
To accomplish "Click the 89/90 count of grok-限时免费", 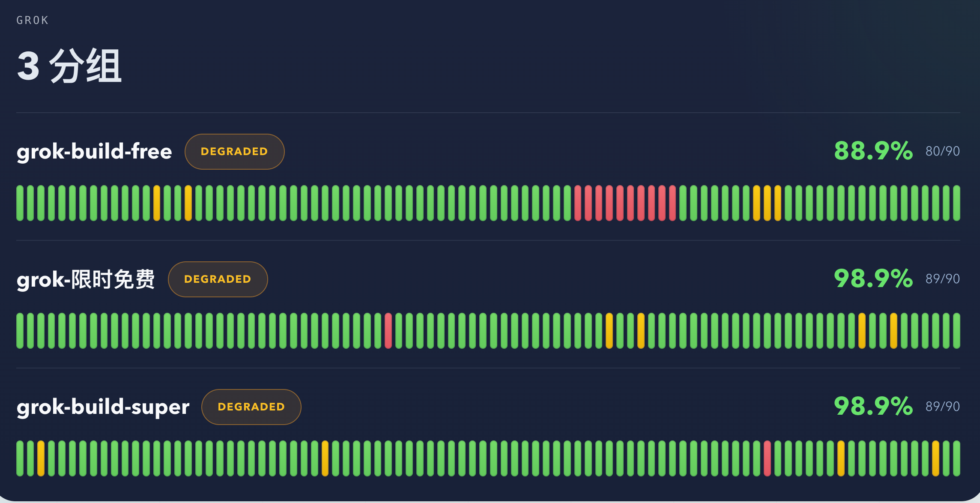I will click(943, 279).
